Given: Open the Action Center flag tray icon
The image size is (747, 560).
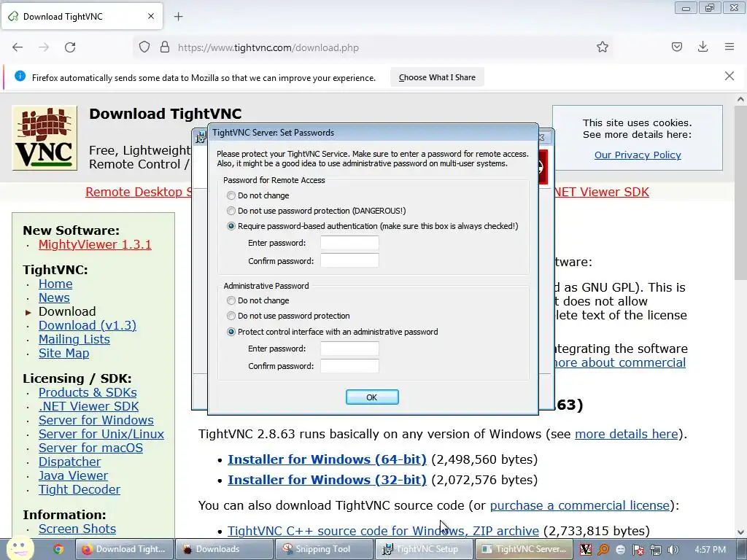Looking at the screenshot, I should tap(638, 550).
